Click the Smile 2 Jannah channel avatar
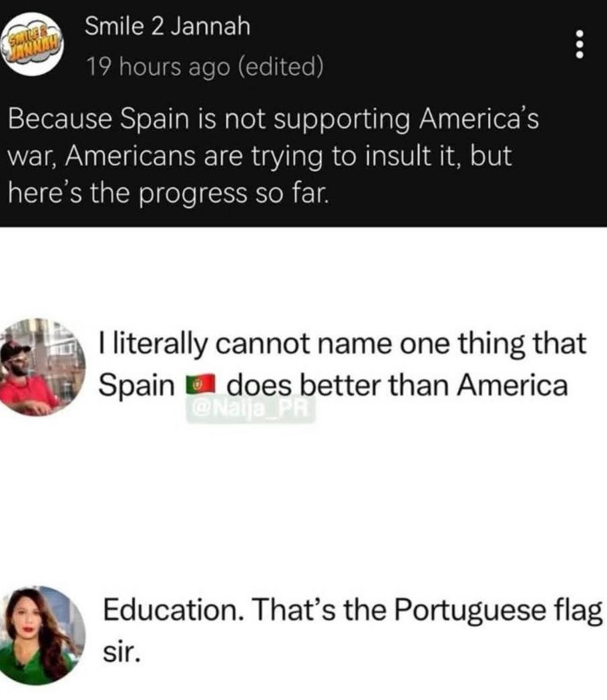 (x=31, y=44)
